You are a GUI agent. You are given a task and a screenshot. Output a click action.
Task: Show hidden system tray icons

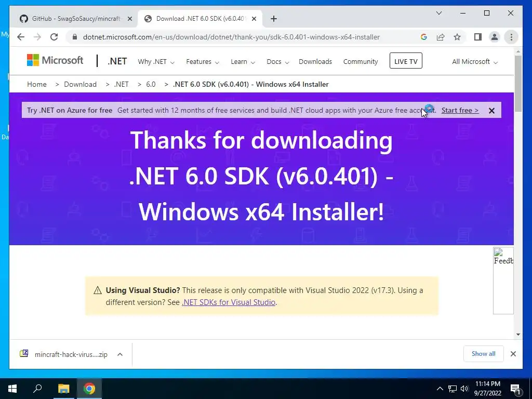tap(440, 389)
